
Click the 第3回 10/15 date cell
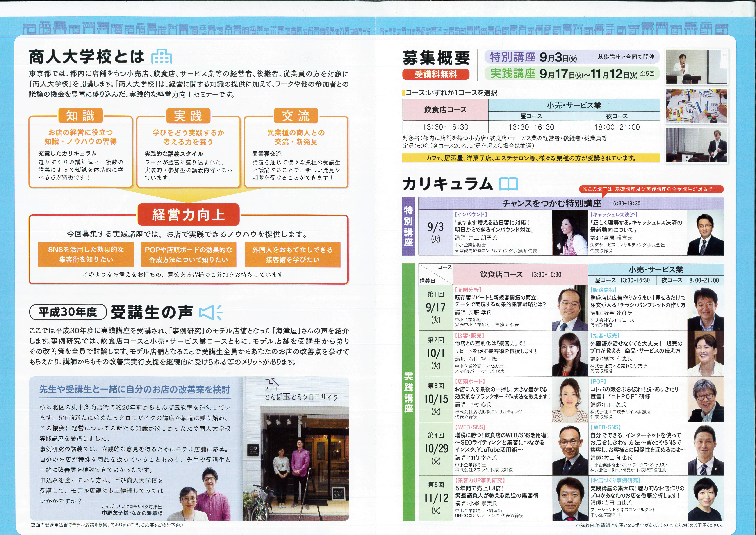point(436,400)
